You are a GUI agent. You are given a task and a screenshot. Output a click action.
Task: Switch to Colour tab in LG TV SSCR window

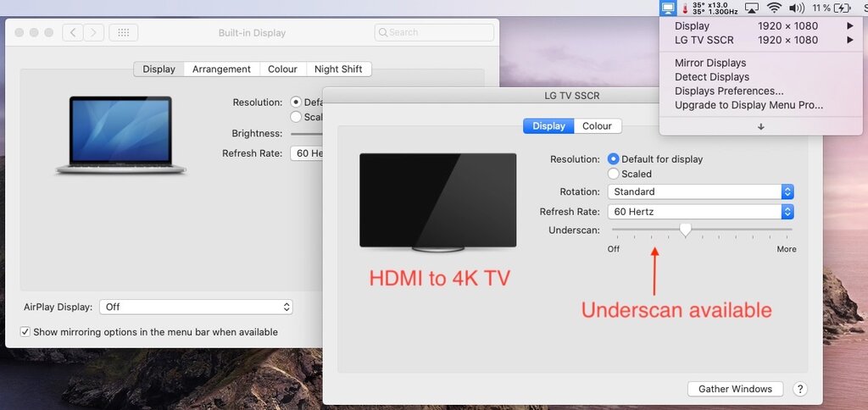(x=598, y=126)
